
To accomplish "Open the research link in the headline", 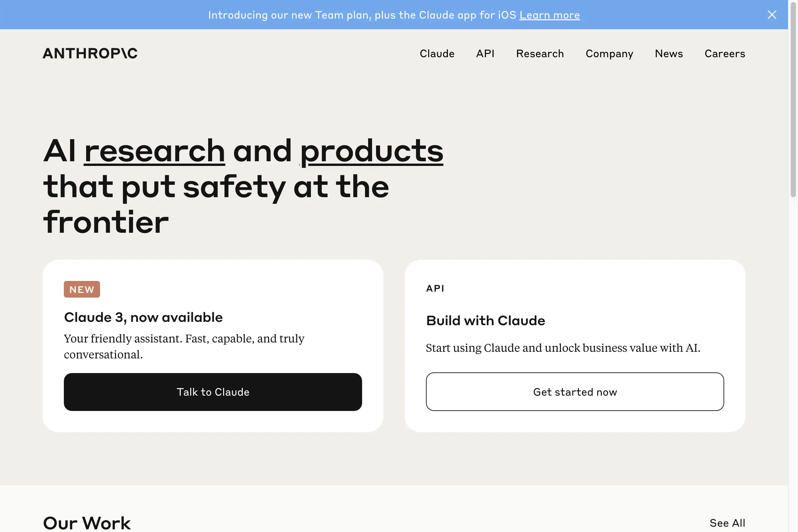I will point(154,151).
